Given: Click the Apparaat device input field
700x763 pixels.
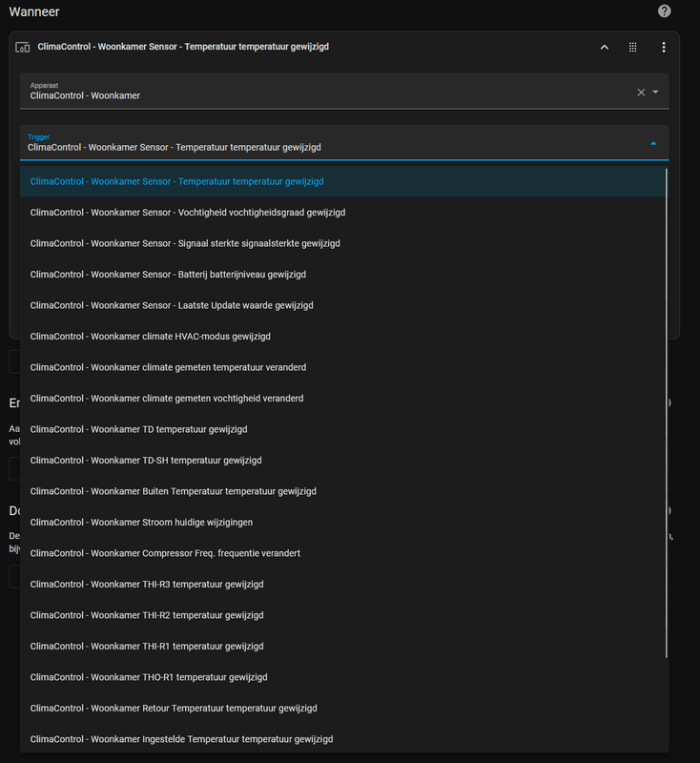Looking at the screenshot, I should tap(324, 93).
